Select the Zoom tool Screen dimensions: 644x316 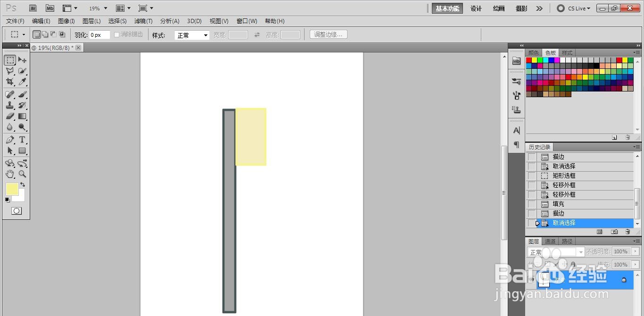[22, 174]
